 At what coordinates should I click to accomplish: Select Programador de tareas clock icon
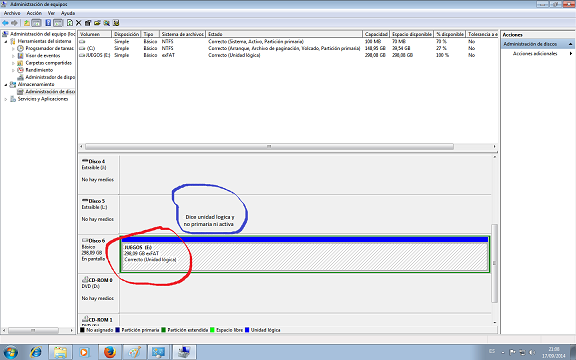[x=20, y=48]
